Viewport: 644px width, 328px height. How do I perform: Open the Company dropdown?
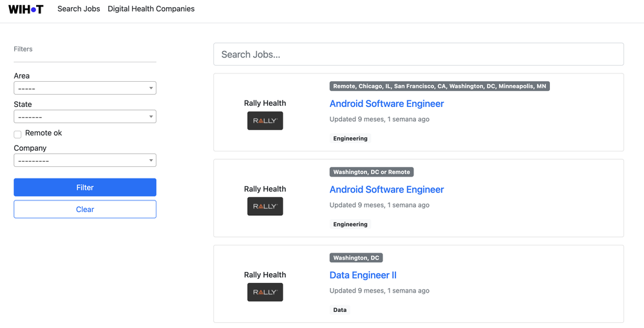[85, 160]
